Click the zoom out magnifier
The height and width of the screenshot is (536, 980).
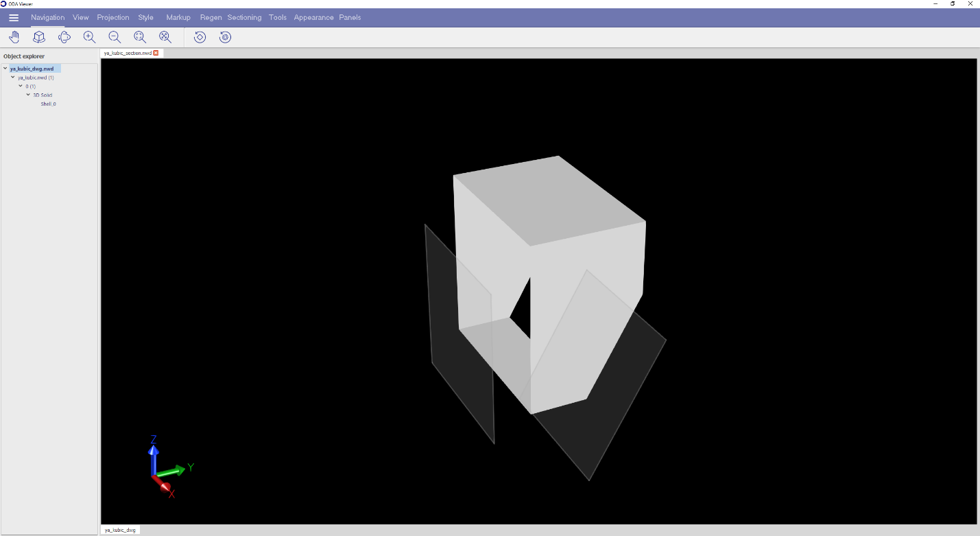coord(115,37)
